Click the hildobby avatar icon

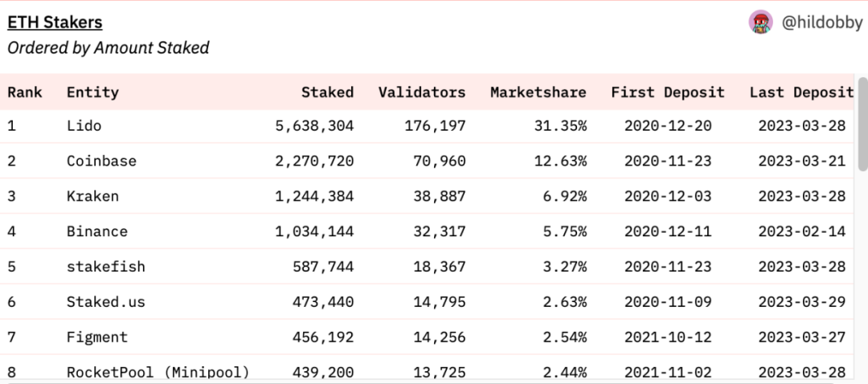[760, 22]
